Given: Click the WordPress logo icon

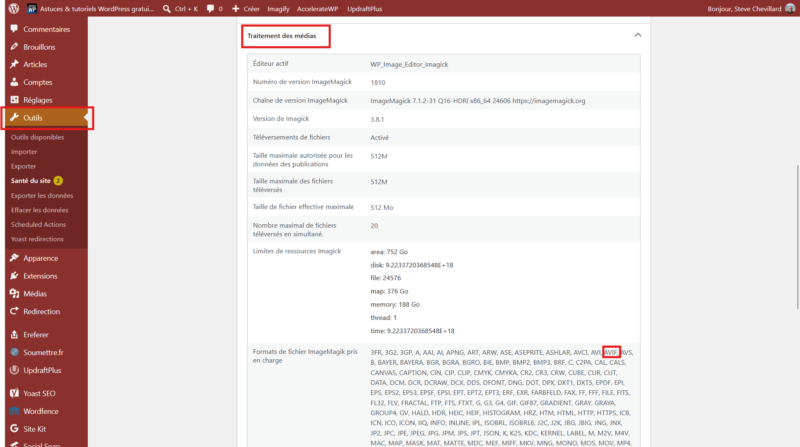Looking at the screenshot, I should point(14,8).
